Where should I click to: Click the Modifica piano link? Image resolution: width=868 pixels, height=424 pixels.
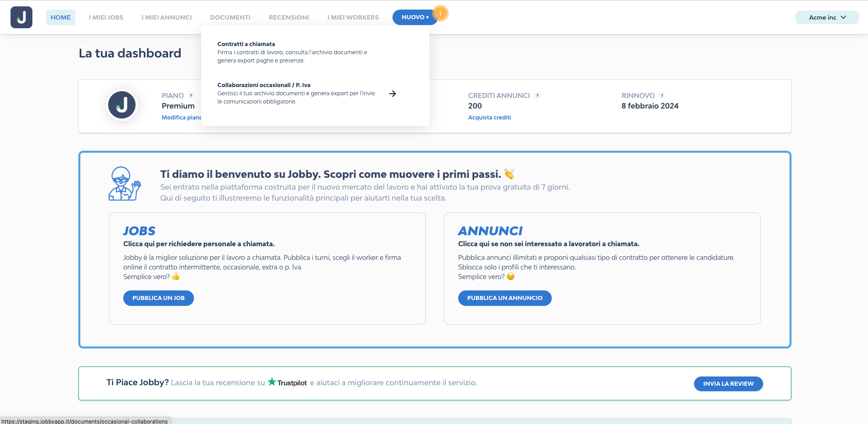point(182,118)
